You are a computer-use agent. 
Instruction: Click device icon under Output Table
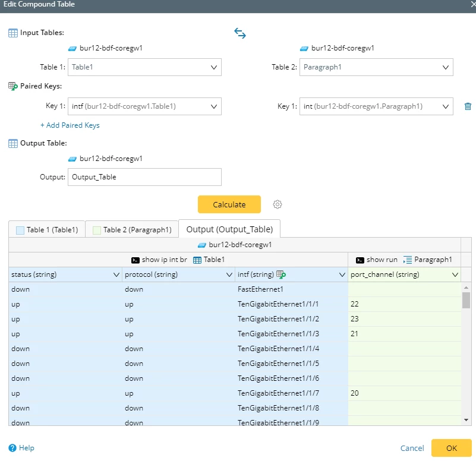[x=72, y=159]
